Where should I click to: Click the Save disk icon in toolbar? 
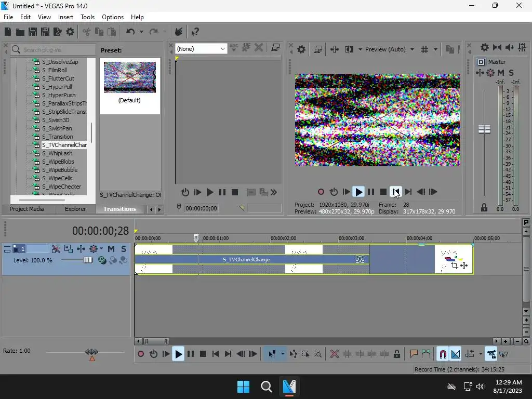point(33,32)
